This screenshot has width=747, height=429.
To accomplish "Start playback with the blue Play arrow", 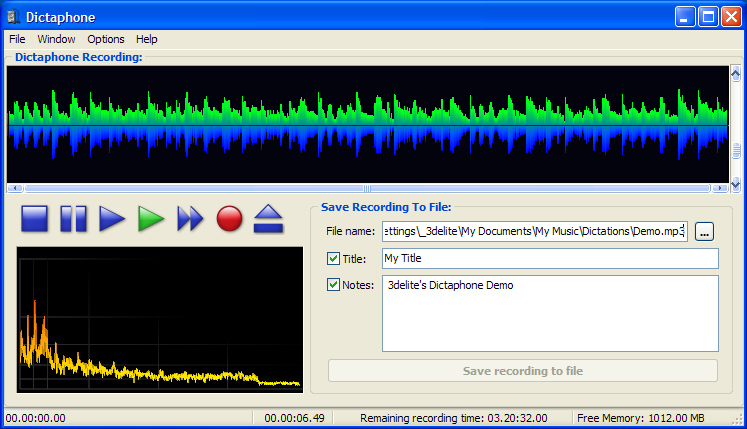I will click(x=112, y=219).
